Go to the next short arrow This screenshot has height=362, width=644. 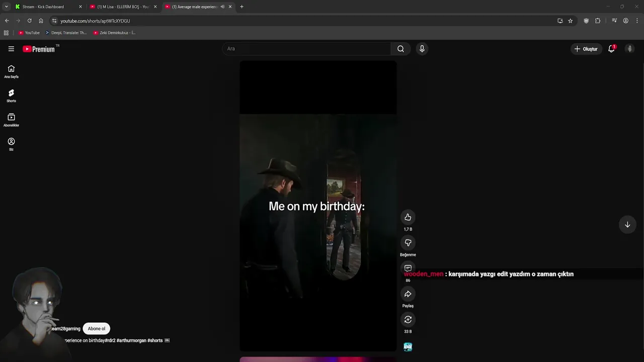click(x=627, y=225)
